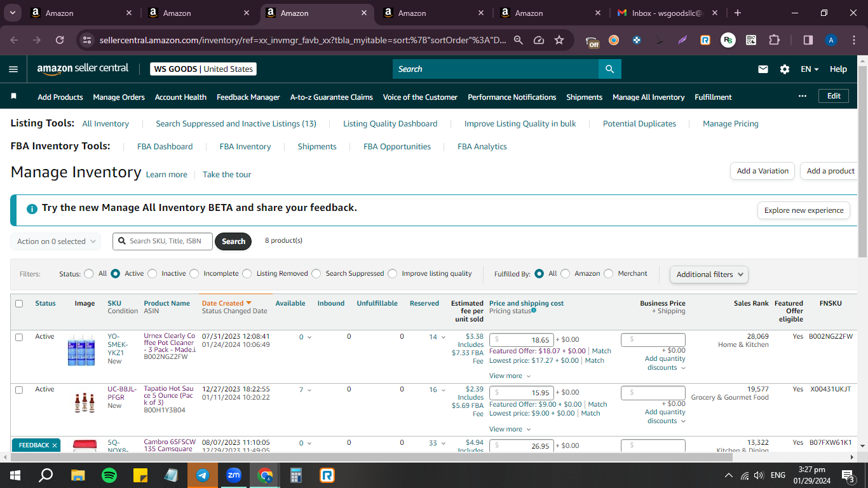Open the Urnex Clearly Coffee product name link

[x=170, y=343]
